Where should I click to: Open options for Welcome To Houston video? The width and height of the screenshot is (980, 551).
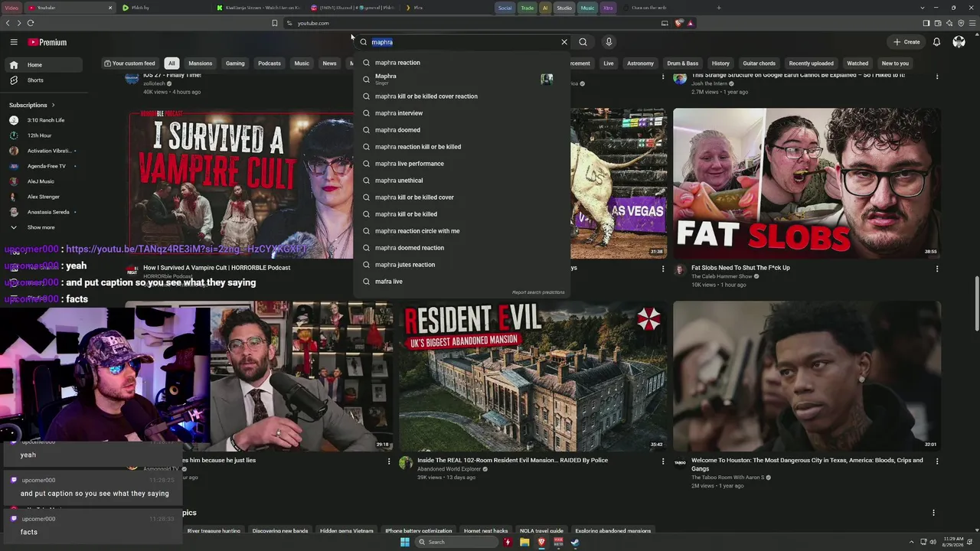tap(936, 461)
